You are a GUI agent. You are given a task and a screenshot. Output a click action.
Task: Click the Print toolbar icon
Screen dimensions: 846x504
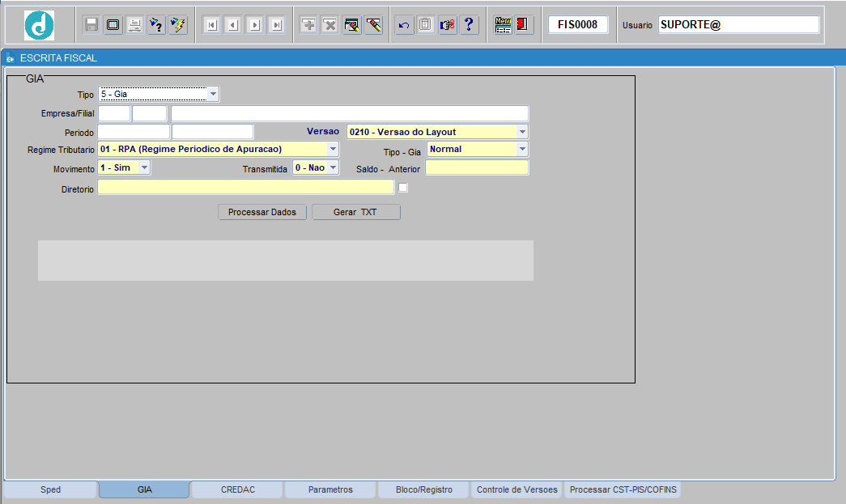point(134,25)
